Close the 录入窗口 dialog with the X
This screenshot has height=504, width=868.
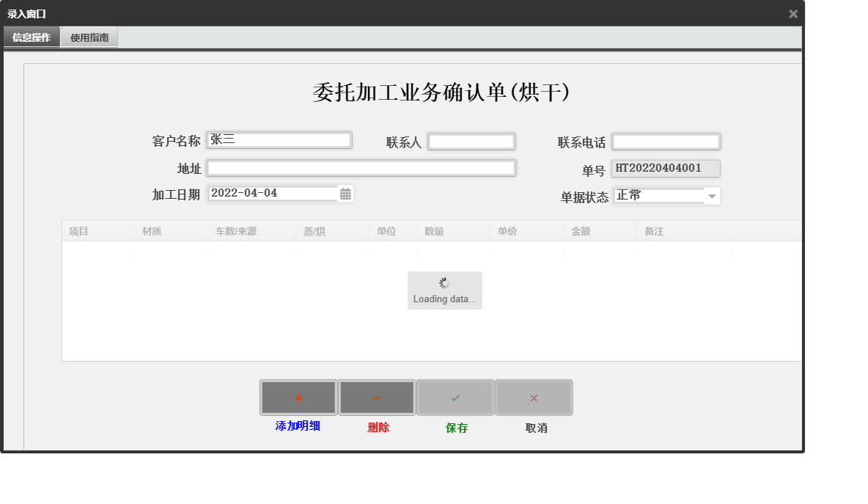[793, 13]
